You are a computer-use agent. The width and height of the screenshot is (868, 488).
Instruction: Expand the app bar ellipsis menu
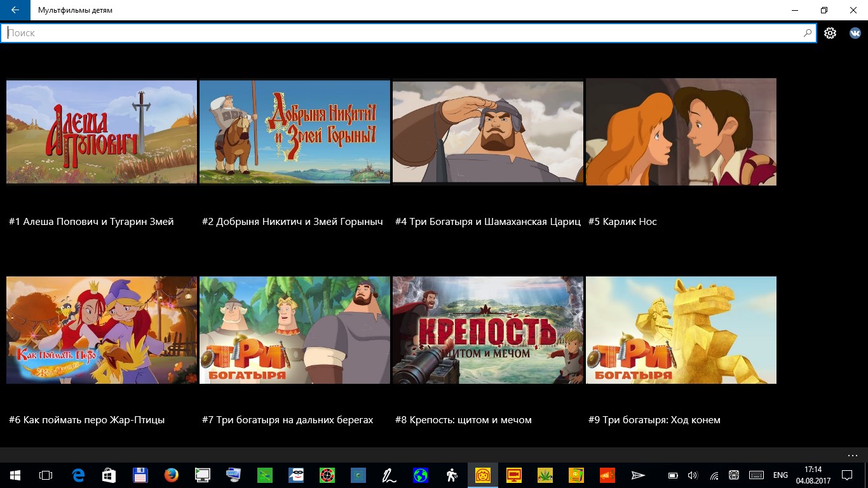click(853, 456)
